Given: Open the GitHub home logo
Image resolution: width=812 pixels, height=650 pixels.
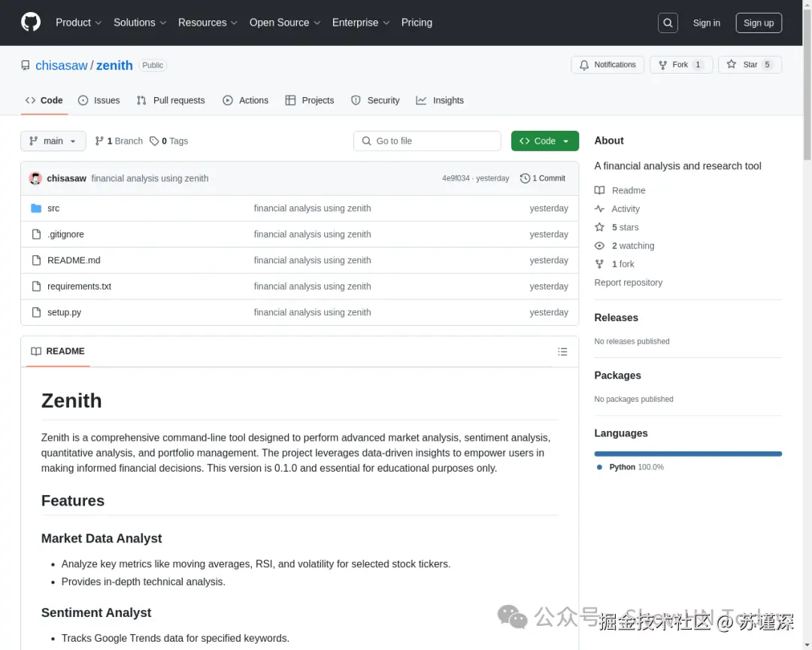Looking at the screenshot, I should tap(31, 23).
